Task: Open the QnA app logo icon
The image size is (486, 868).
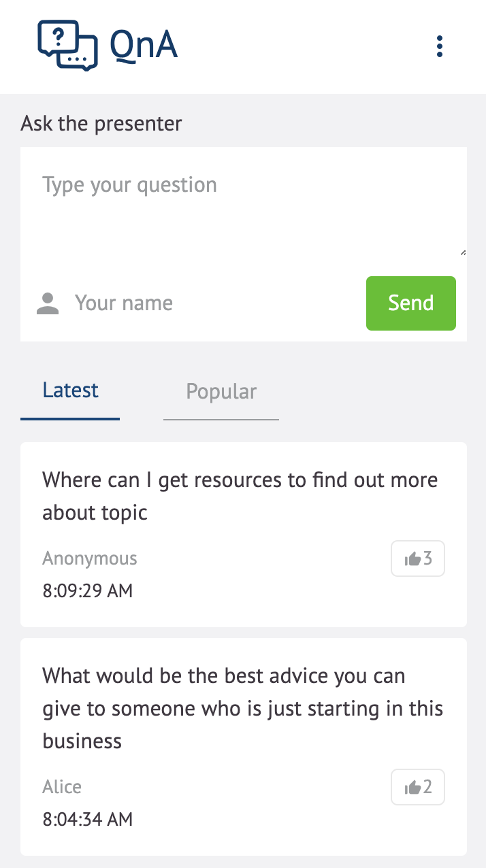Action: [x=67, y=45]
